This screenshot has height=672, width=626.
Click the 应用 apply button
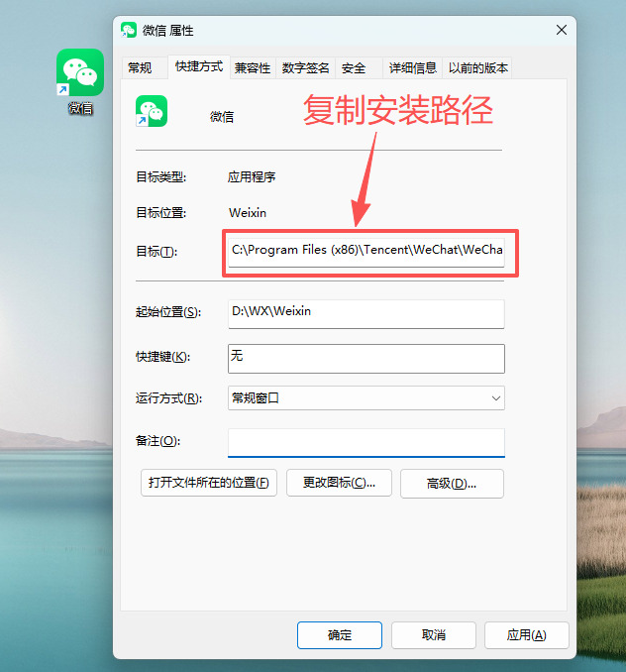tap(527, 635)
